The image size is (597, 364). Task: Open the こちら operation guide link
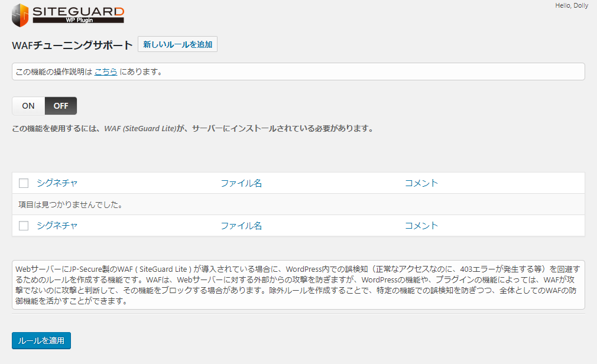coord(106,72)
